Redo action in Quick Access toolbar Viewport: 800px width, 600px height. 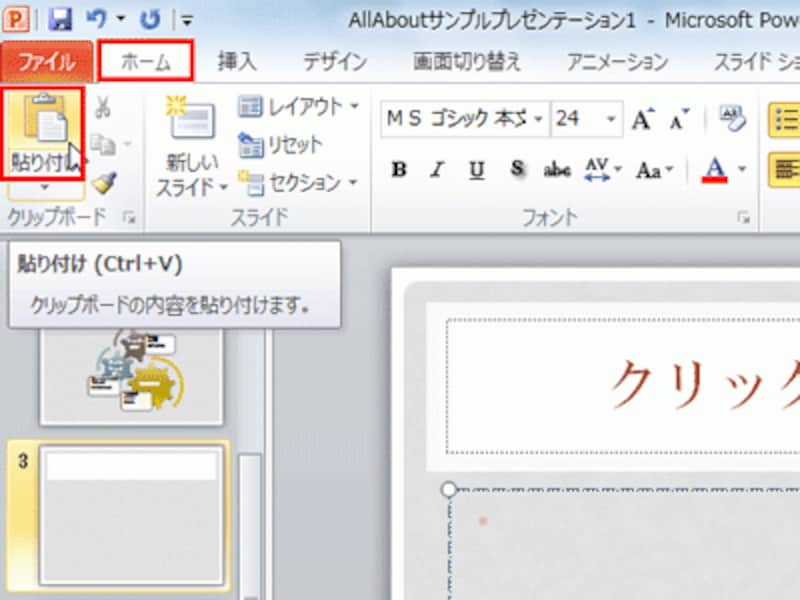150,20
